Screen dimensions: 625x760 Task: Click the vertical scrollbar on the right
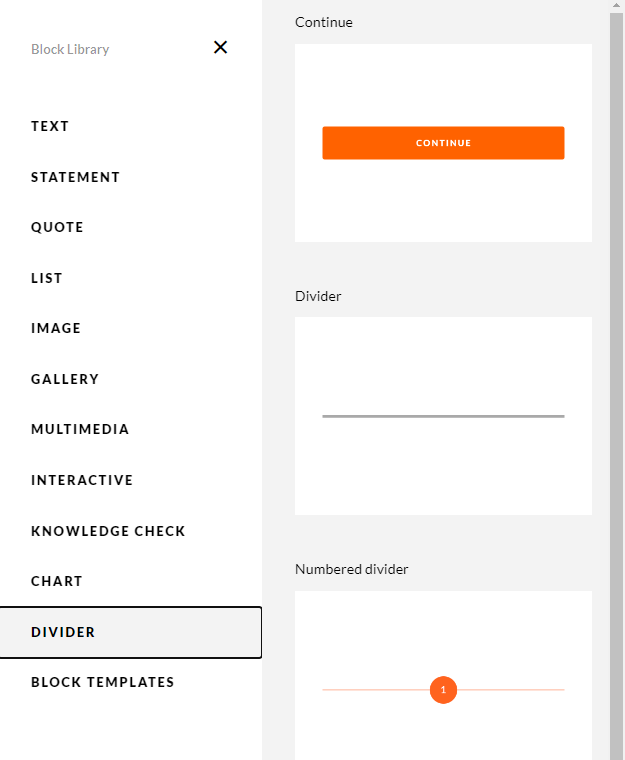(x=617, y=380)
